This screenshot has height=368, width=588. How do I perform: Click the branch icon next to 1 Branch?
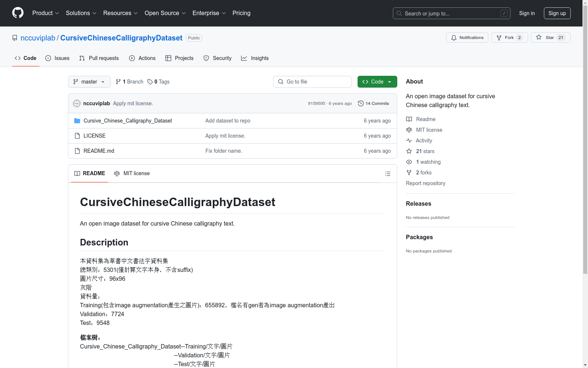tap(118, 82)
